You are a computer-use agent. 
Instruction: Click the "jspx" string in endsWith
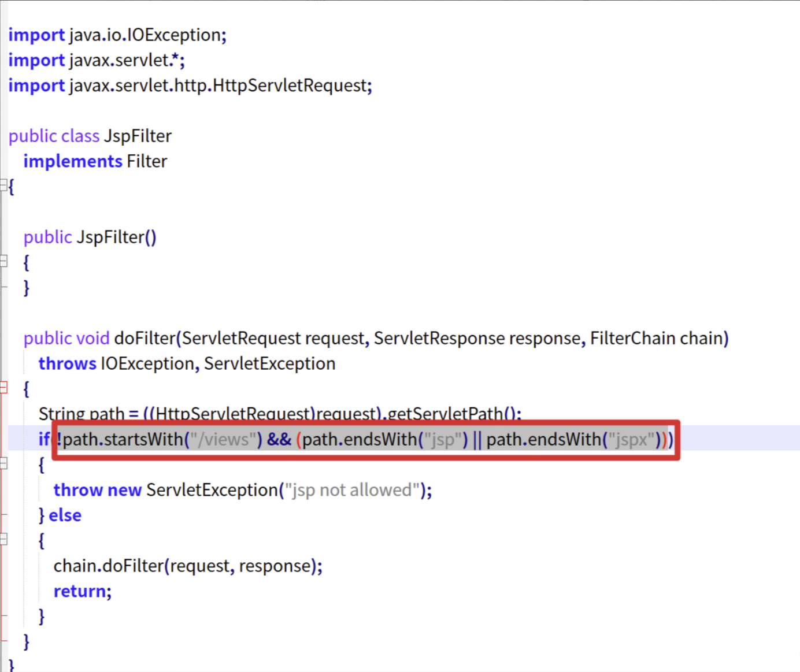(x=631, y=440)
